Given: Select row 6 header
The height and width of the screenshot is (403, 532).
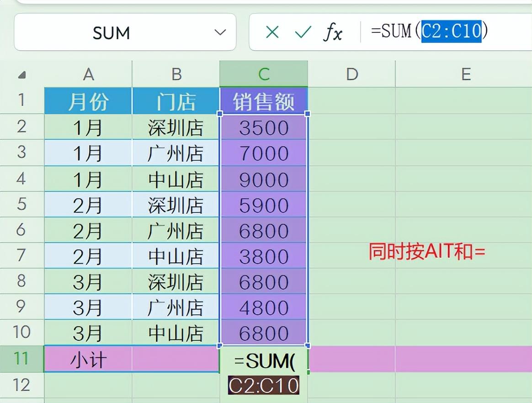Looking at the screenshot, I should point(22,230).
